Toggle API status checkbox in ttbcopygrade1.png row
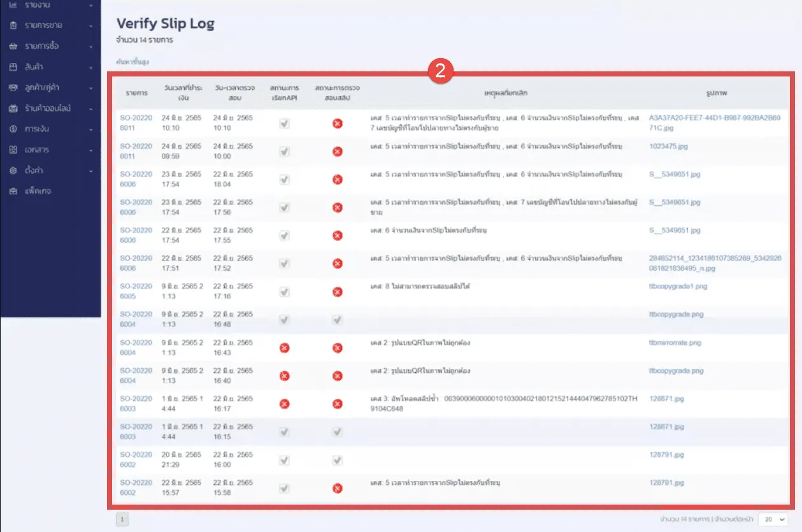This screenshot has width=802, height=532. pyautogui.click(x=285, y=291)
